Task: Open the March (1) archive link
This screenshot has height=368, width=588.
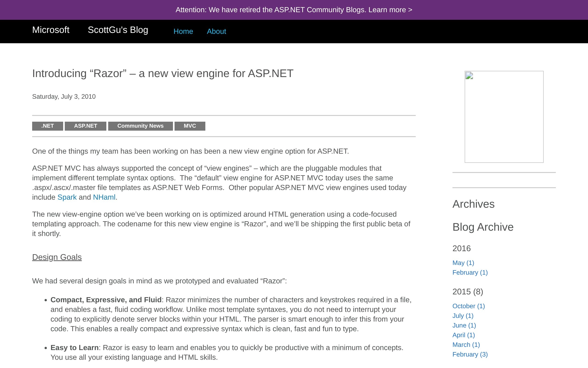Action: pyautogui.click(x=466, y=345)
